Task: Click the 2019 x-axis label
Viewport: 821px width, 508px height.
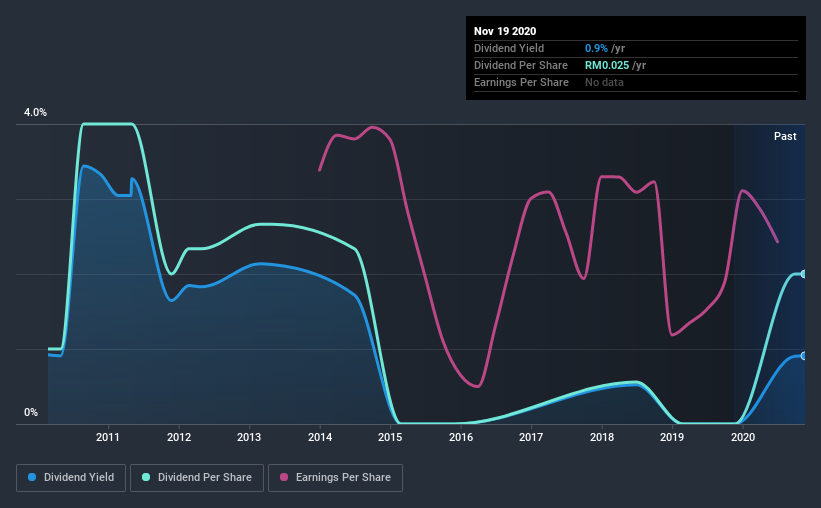Action: point(672,437)
